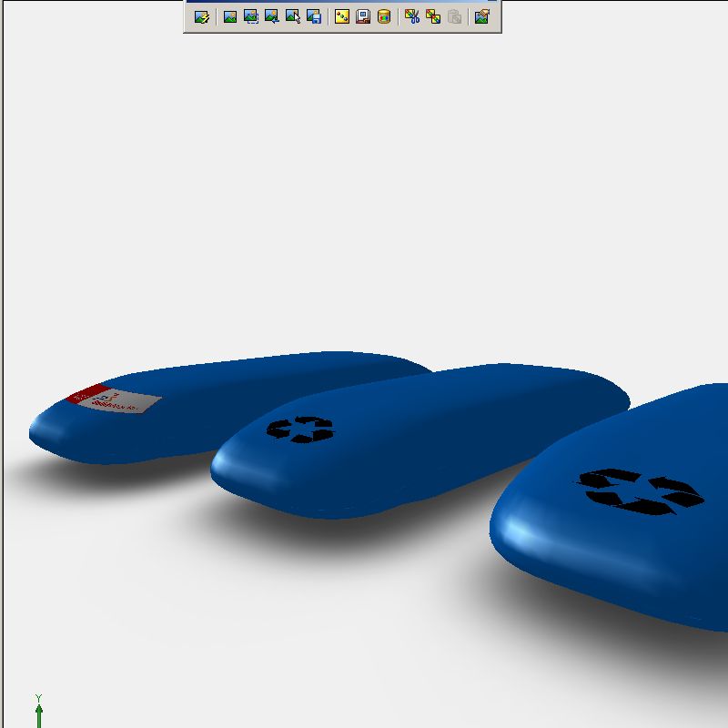The width and height of the screenshot is (728, 728).
Task: Open the Scene editor room icon
Action: 363,16
